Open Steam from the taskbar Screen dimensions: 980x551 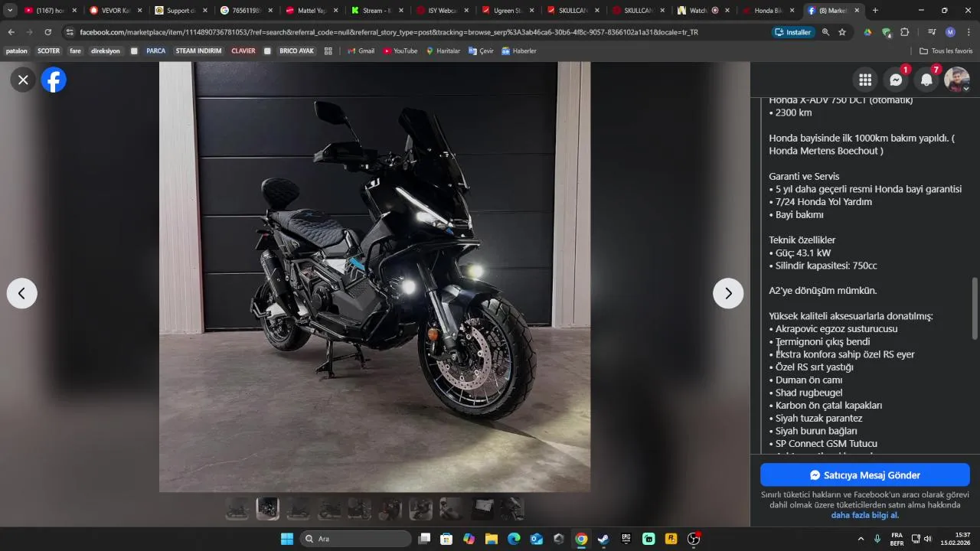pos(603,539)
